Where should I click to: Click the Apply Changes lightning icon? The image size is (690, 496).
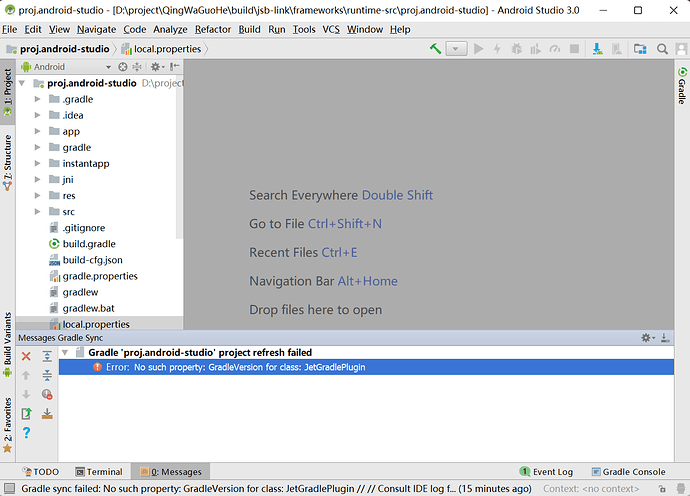(x=497, y=48)
